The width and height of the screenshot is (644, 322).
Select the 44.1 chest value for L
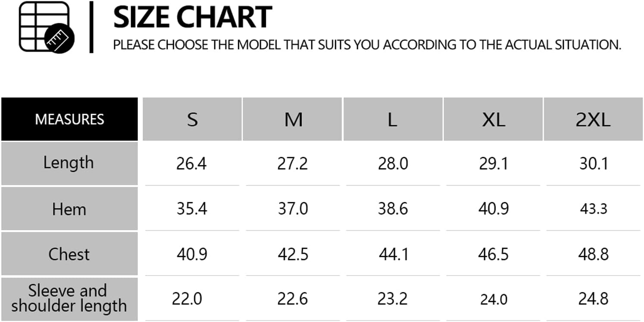(x=393, y=254)
